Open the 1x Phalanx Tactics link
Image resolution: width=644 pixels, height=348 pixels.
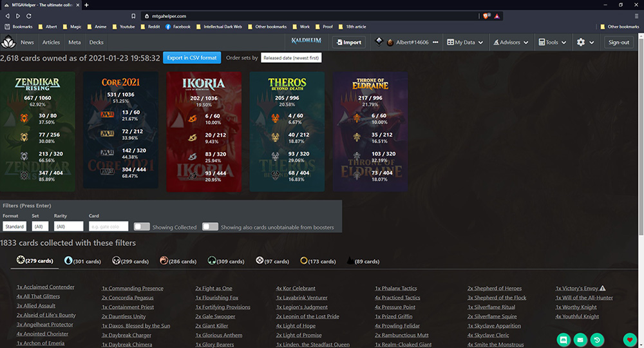395,288
